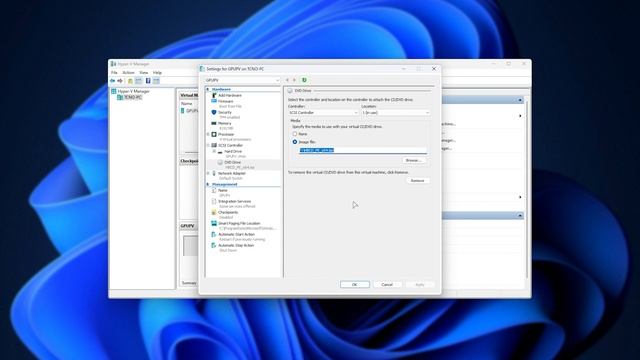The image size is (640, 360).
Task: Select the None media radio button
Action: click(x=295, y=134)
